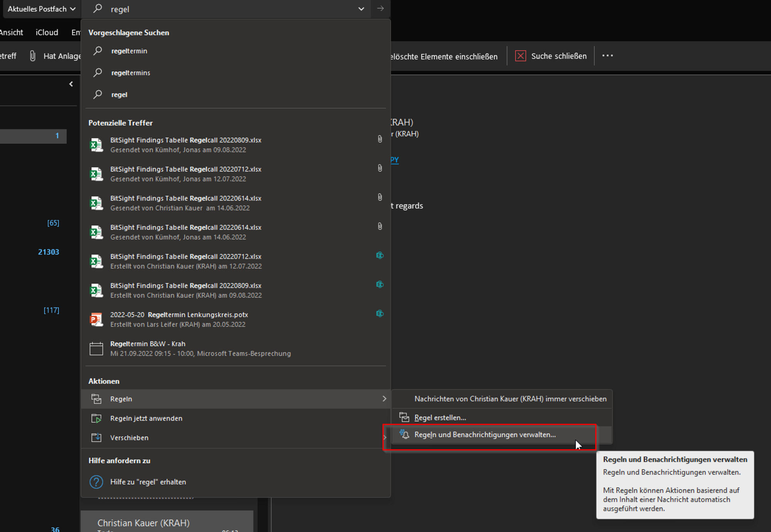Click the Verschieben folder icon

tap(96, 438)
